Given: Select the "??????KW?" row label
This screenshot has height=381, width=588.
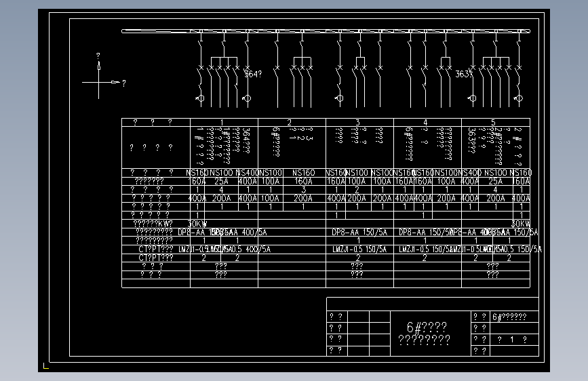Looking at the screenshot, I should pyautogui.click(x=153, y=224).
